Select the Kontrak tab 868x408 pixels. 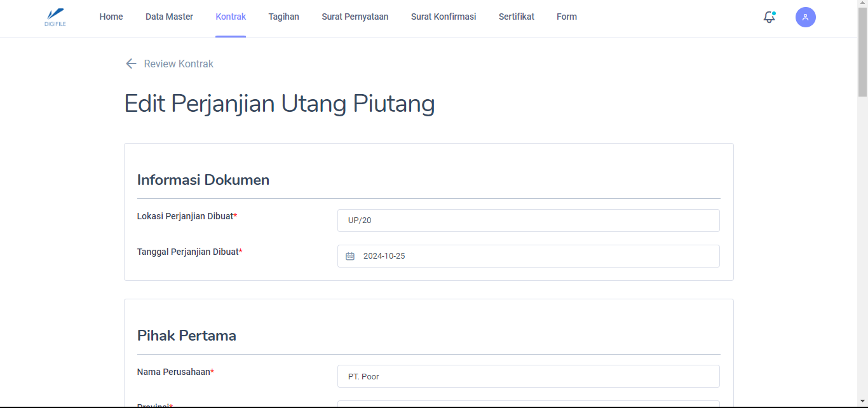coord(231,17)
